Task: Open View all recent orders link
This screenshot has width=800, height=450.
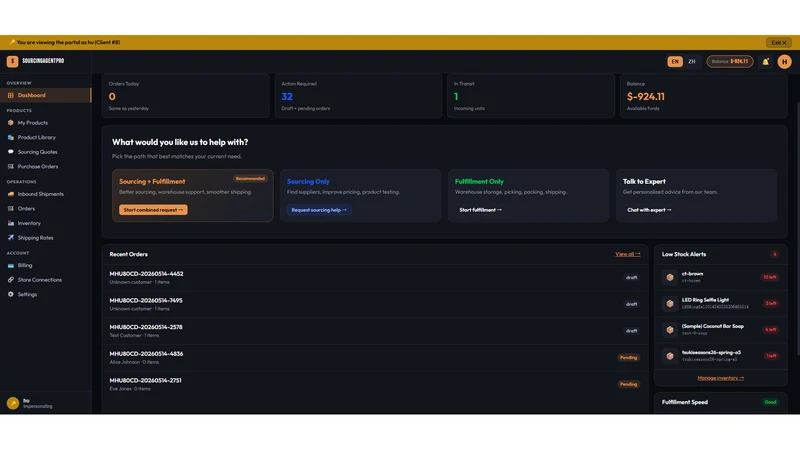Action: coord(628,254)
